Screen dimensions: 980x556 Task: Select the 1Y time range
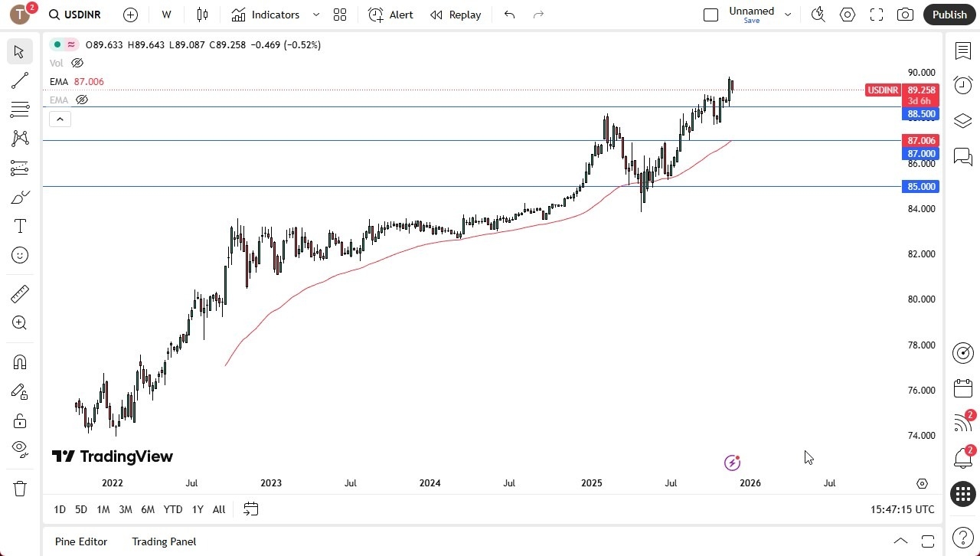(x=197, y=509)
